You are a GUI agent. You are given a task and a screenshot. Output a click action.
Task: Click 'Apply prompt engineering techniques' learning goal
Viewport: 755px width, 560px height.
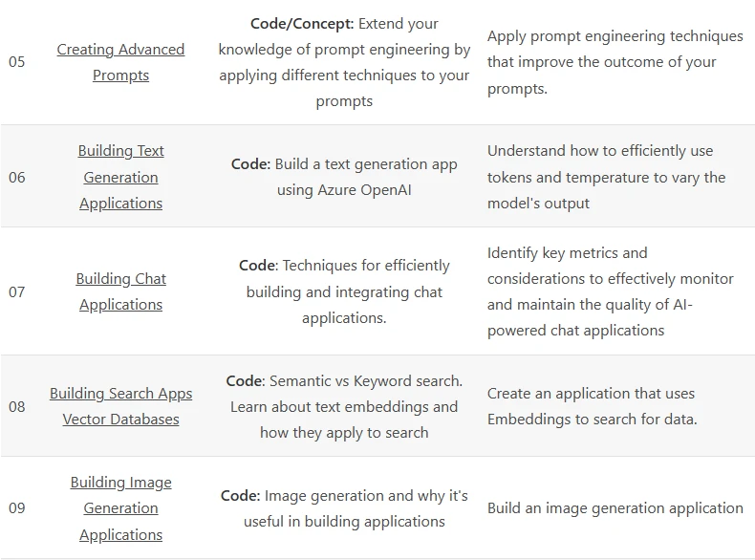coord(615,62)
